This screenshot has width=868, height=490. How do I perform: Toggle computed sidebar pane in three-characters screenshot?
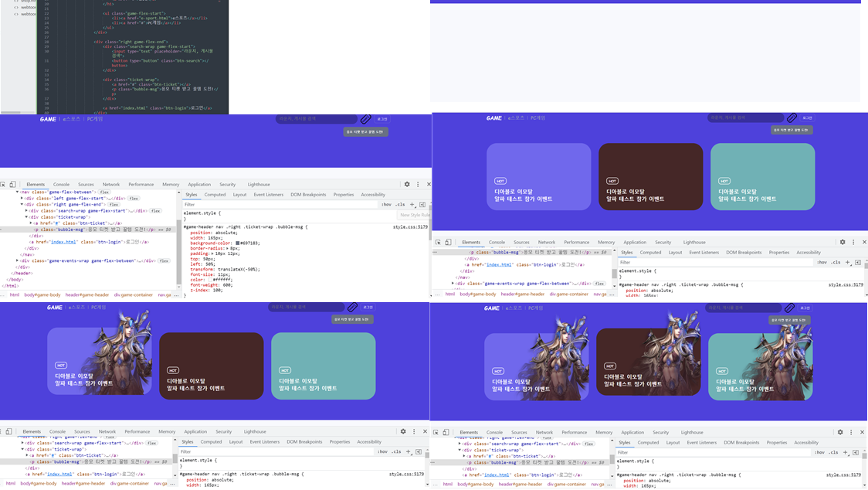[x=856, y=452]
